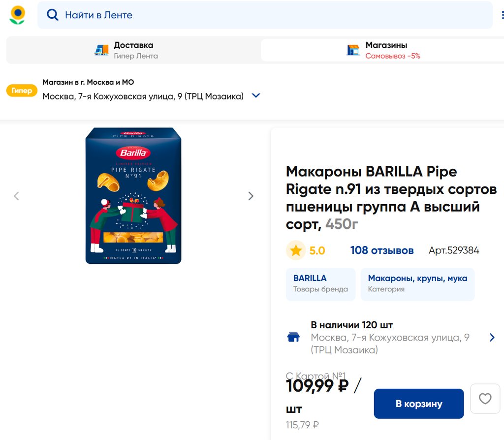Add product to favorites with heart icon
The image size is (504, 440).
485,399
